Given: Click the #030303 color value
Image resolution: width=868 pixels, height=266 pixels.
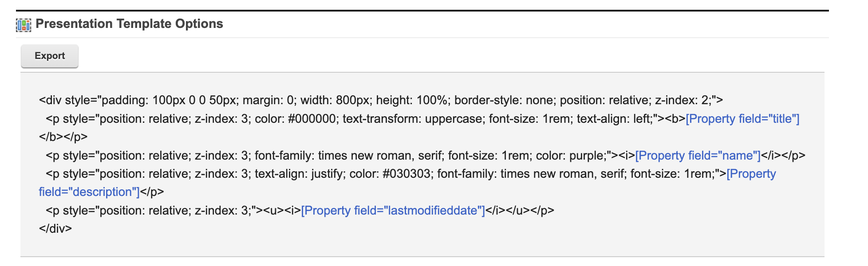Looking at the screenshot, I should [x=406, y=174].
